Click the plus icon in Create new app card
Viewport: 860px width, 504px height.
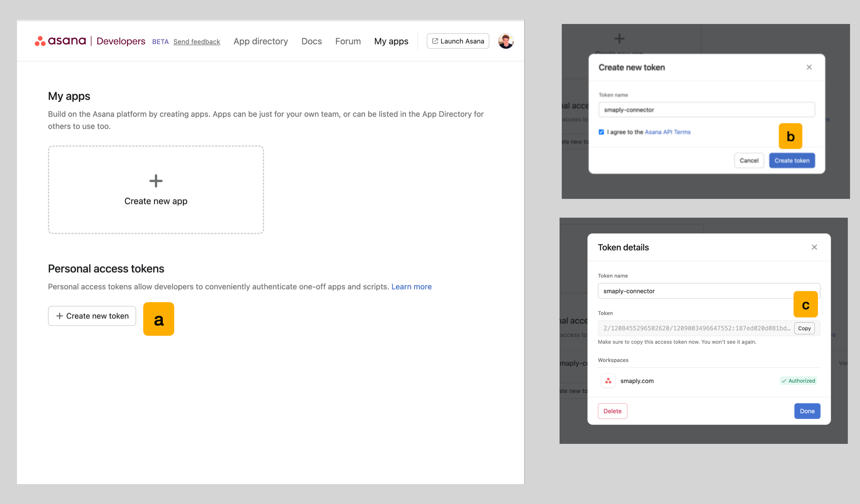click(156, 181)
